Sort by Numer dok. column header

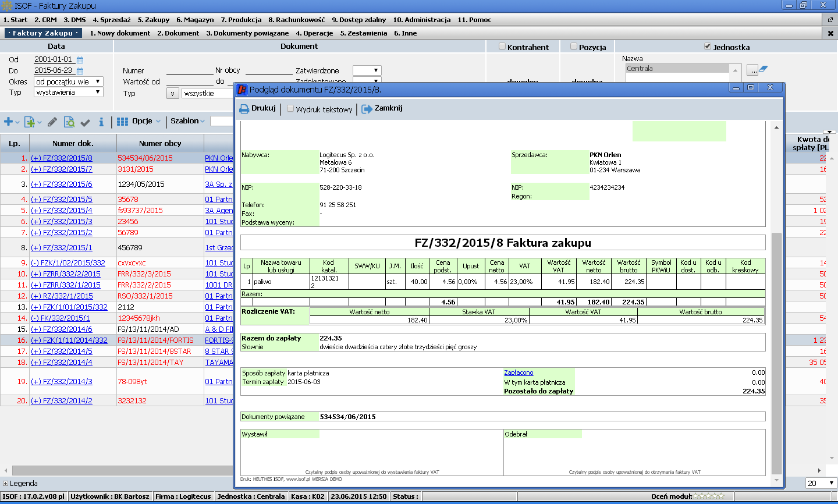pyautogui.click(x=73, y=143)
